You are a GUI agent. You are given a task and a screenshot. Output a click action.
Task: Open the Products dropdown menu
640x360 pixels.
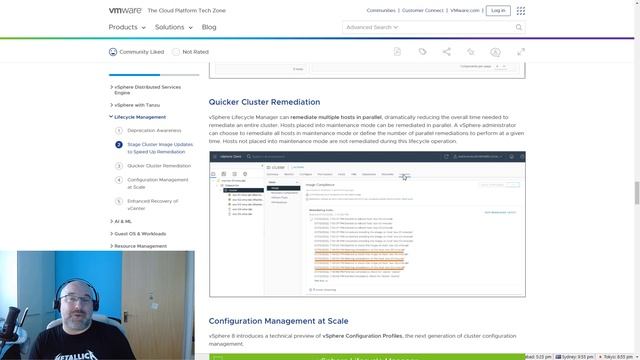tap(127, 27)
